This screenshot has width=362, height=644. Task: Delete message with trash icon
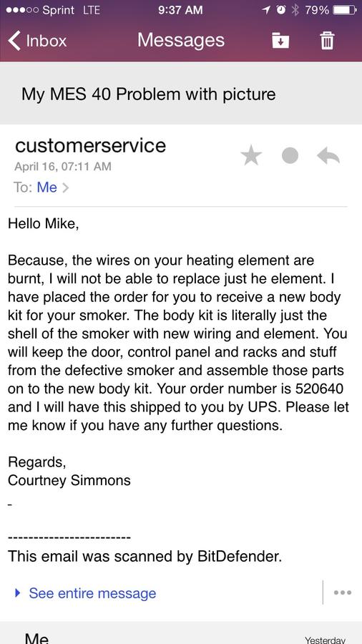(x=327, y=40)
